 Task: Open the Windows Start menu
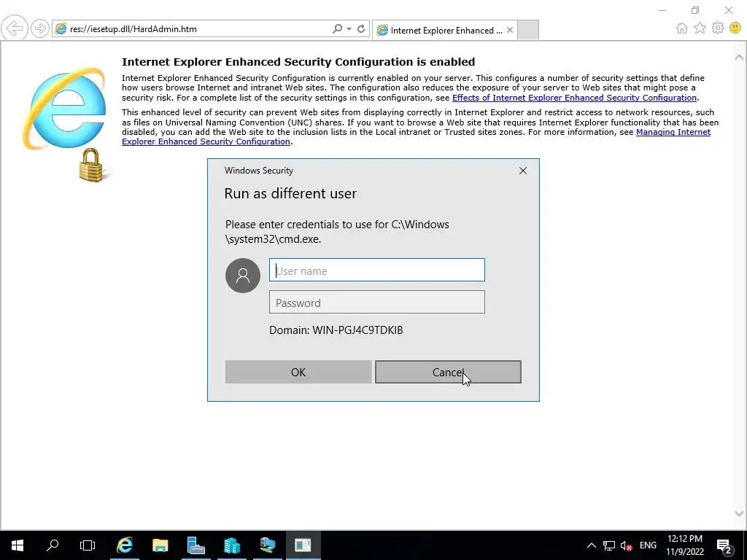(18, 545)
